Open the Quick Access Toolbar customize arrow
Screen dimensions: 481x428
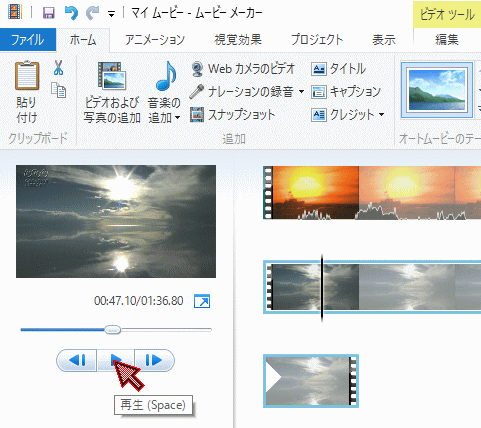click(x=111, y=14)
